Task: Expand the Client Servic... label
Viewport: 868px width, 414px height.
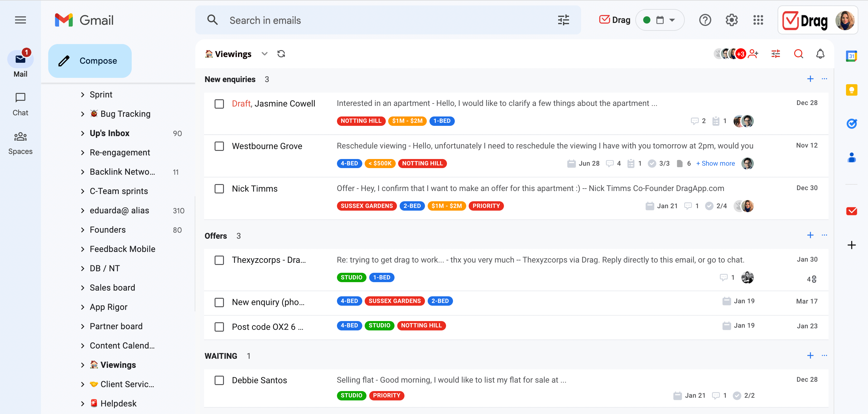Action: pyautogui.click(x=83, y=385)
